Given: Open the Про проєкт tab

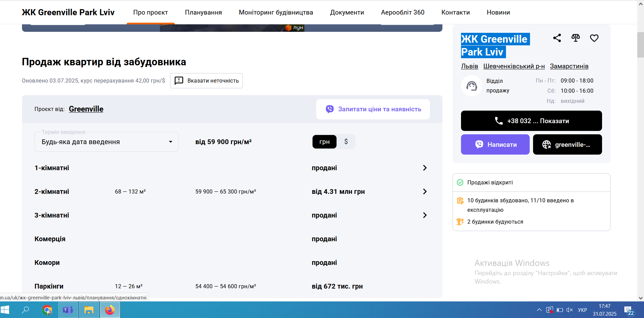Looking at the screenshot, I should [x=151, y=13].
